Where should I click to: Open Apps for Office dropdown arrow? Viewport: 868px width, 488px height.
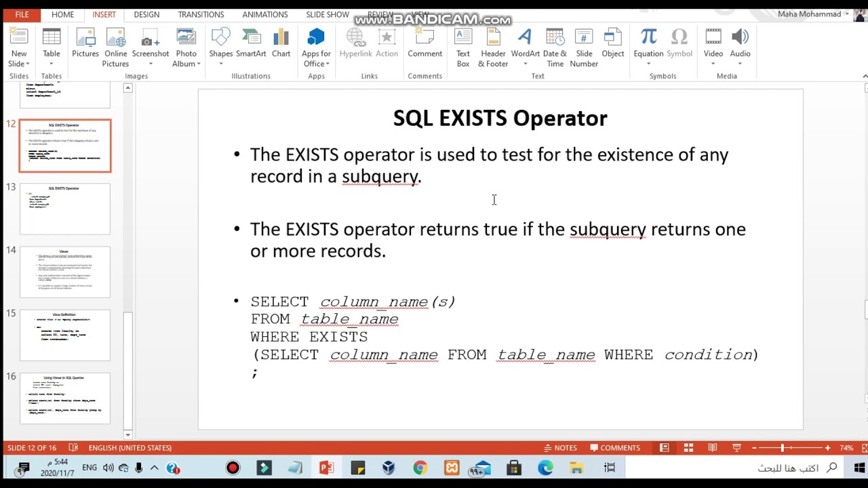[x=328, y=64]
